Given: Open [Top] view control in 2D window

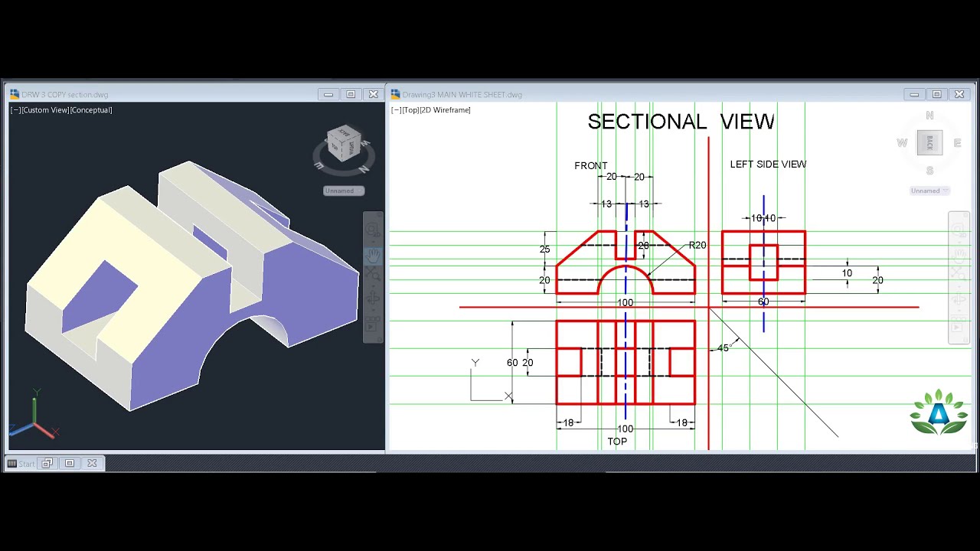Looking at the screenshot, I should click(410, 110).
